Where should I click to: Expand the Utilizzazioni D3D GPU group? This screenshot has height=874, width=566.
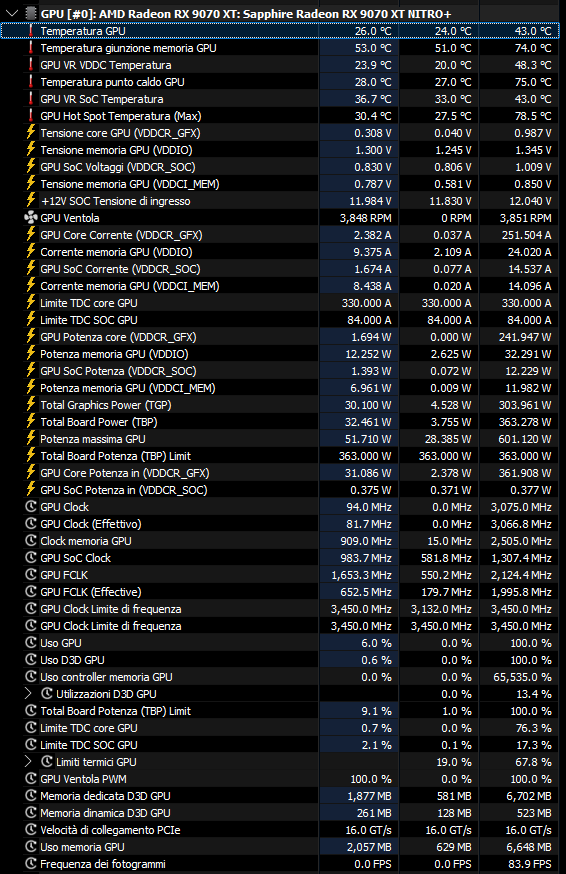[28, 693]
